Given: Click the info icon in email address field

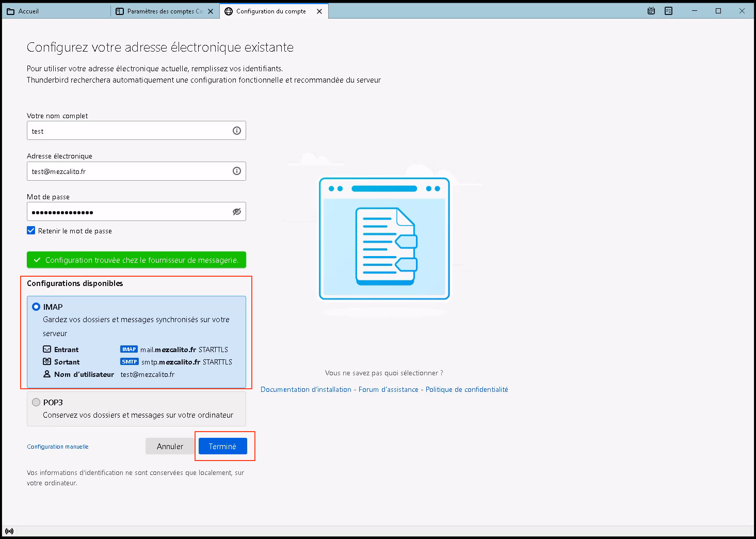Looking at the screenshot, I should point(236,171).
